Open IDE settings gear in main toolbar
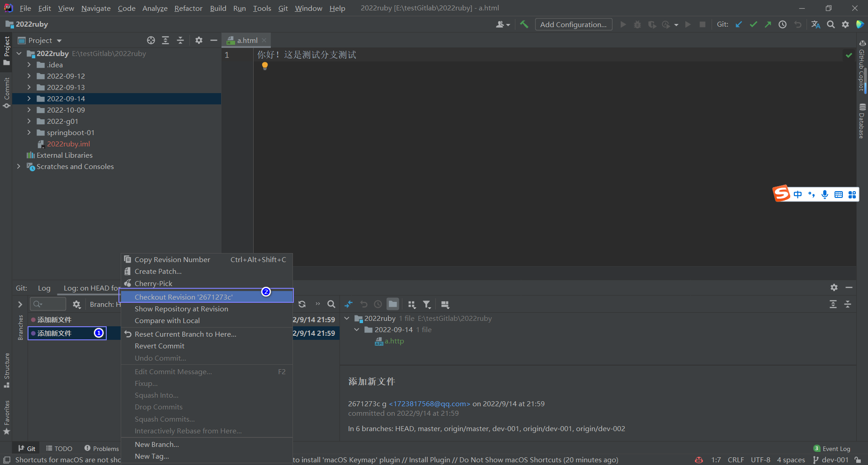 [x=845, y=24]
